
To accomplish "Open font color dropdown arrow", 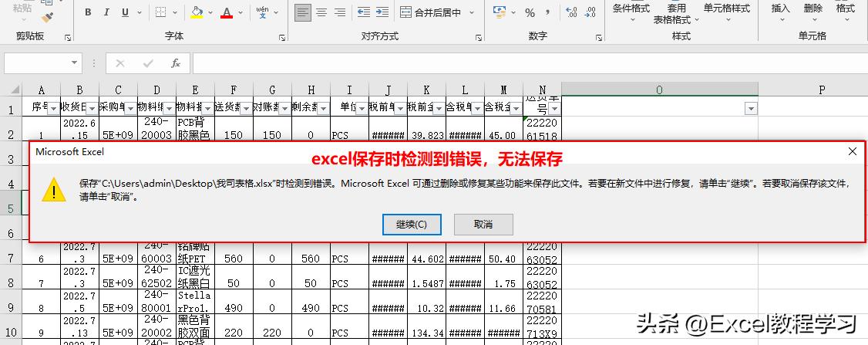I will tap(241, 12).
